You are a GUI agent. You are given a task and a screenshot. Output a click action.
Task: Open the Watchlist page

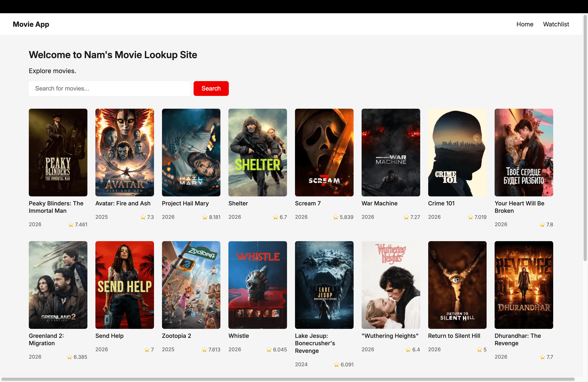tap(556, 24)
